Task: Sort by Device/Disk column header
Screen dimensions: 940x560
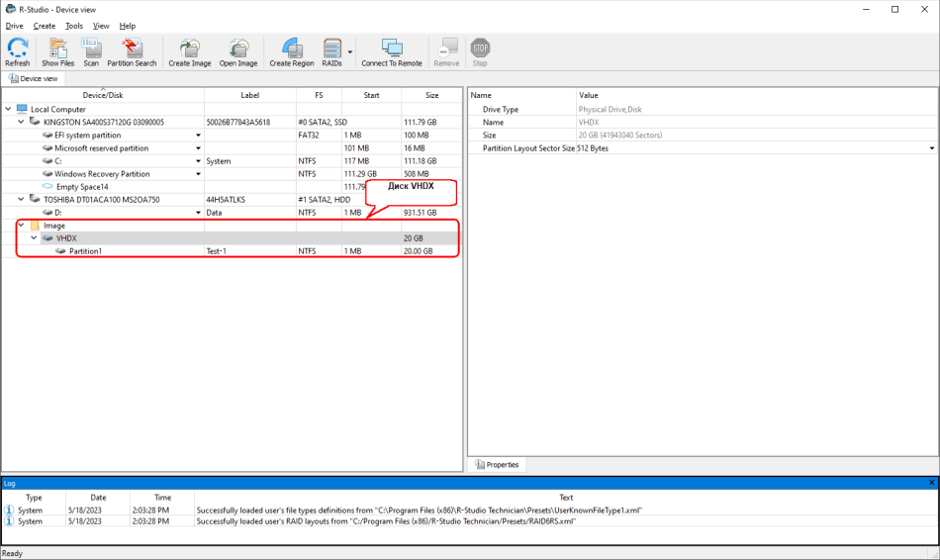Action: tap(103, 95)
